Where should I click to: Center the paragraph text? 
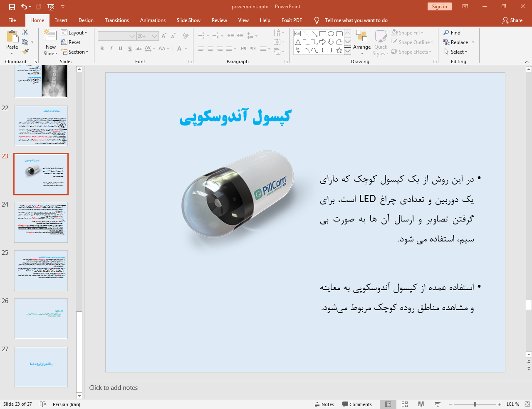point(210,49)
